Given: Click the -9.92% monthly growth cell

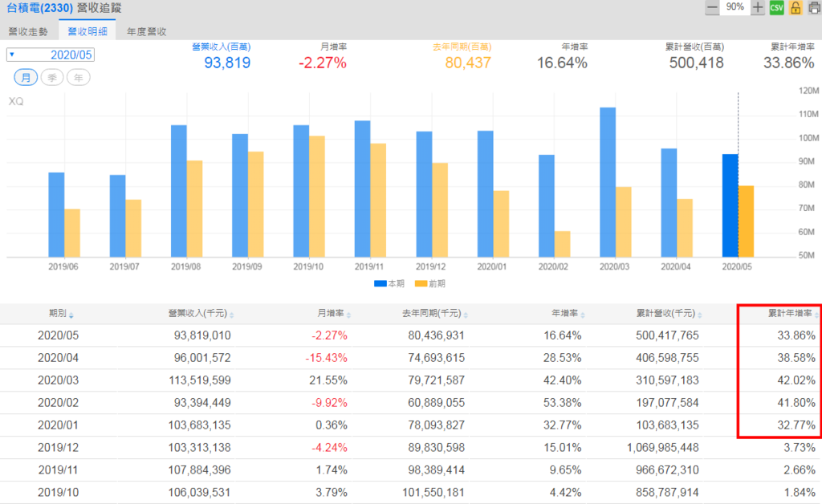Looking at the screenshot, I should click(x=329, y=403).
